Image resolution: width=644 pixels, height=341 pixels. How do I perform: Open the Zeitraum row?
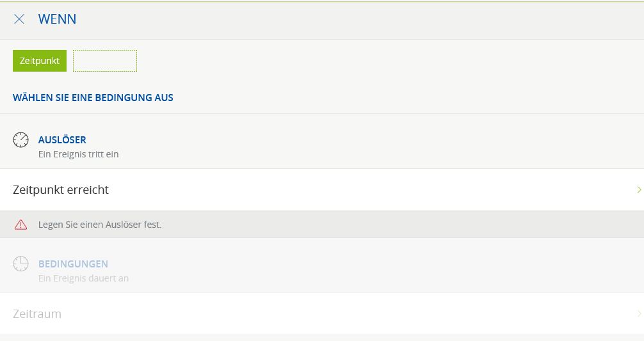pyautogui.click(x=322, y=314)
